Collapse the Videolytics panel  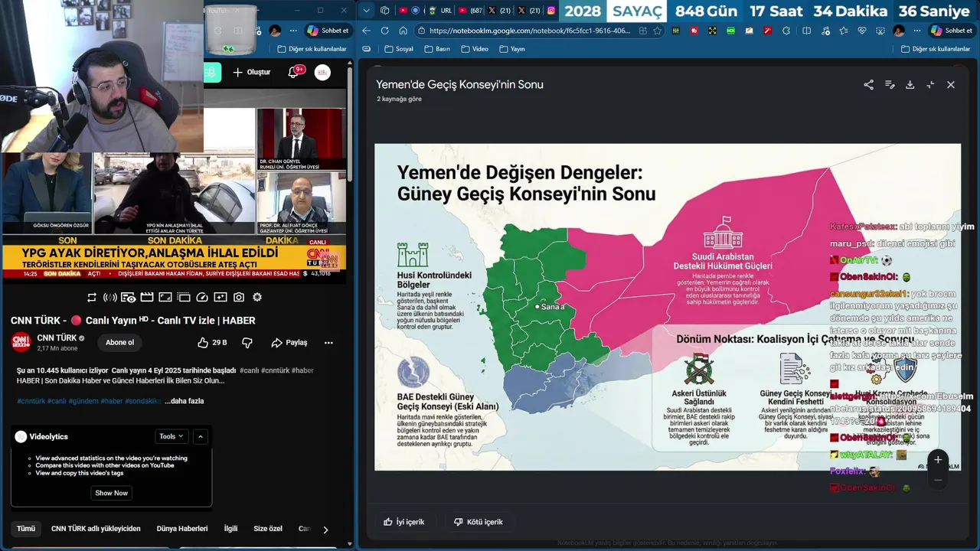pos(201,436)
